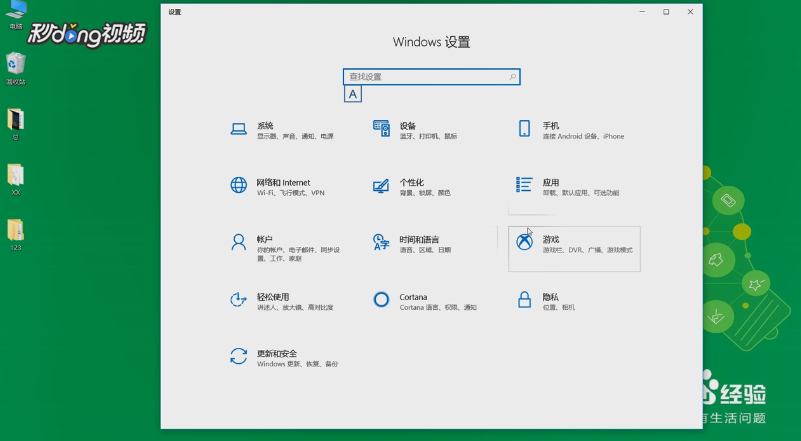The width and height of the screenshot is (801, 441).
Task: Select the 123 folder on desktop
Action: (x=16, y=235)
